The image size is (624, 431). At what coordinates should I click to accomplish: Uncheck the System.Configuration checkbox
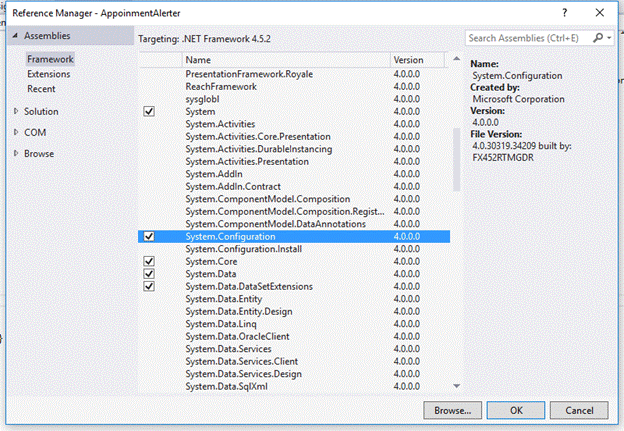pyautogui.click(x=149, y=236)
